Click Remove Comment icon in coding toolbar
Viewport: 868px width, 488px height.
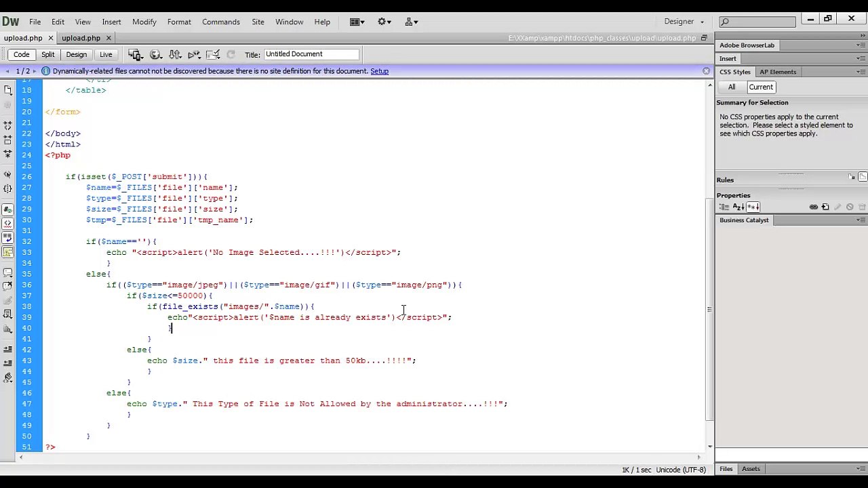[8, 286]
